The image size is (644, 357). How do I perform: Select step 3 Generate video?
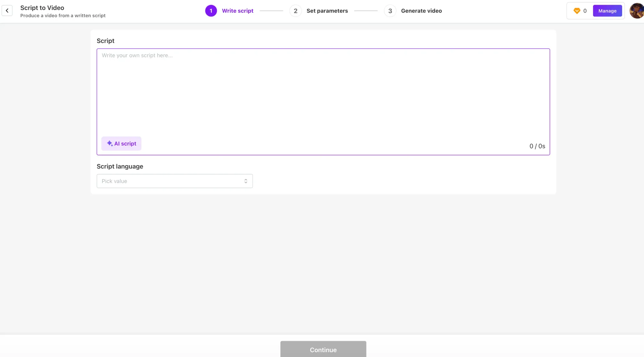click(x=413, y=11)
